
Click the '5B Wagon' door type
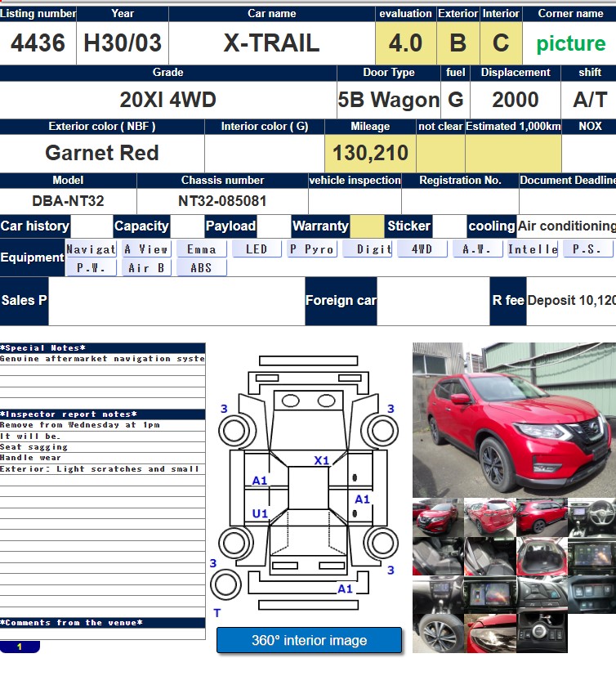pos(389,100)
